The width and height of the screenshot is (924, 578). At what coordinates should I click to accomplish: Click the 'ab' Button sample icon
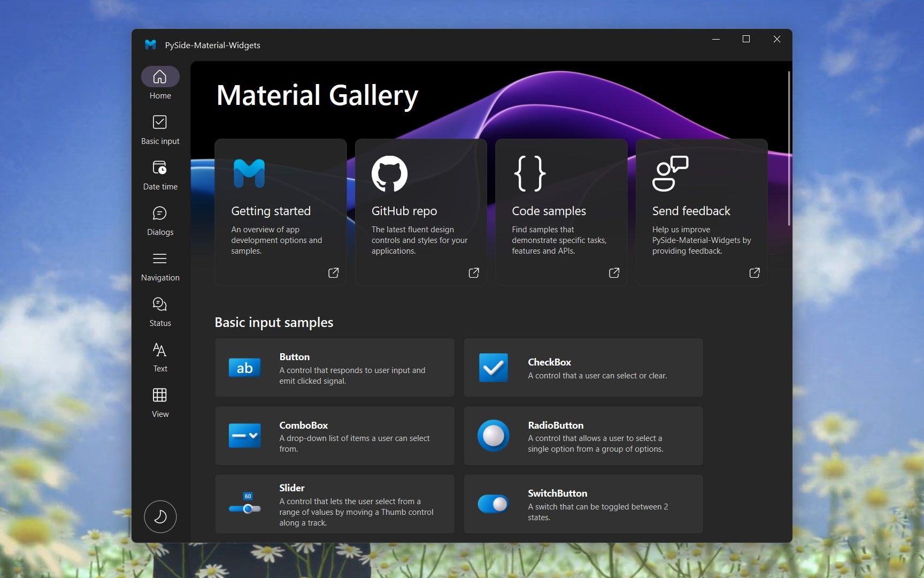click(245, 368)
